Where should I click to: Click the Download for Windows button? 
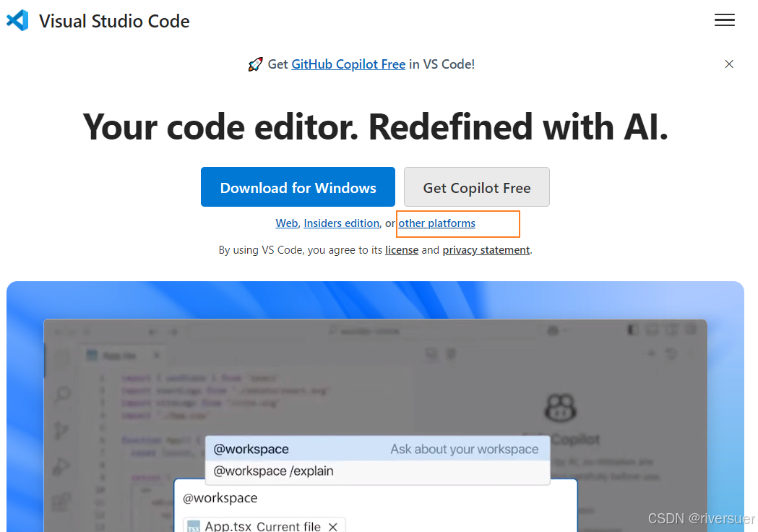click(x=298, y=187)
